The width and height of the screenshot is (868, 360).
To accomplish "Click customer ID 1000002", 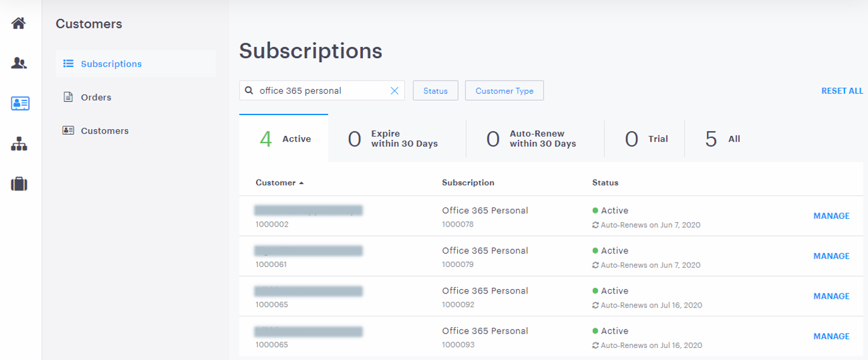I will click(272, 224).
